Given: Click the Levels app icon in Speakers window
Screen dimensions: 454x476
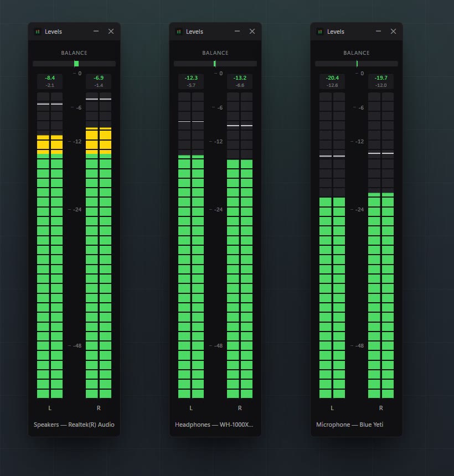Looking at the screenshot, I should 38,32.
